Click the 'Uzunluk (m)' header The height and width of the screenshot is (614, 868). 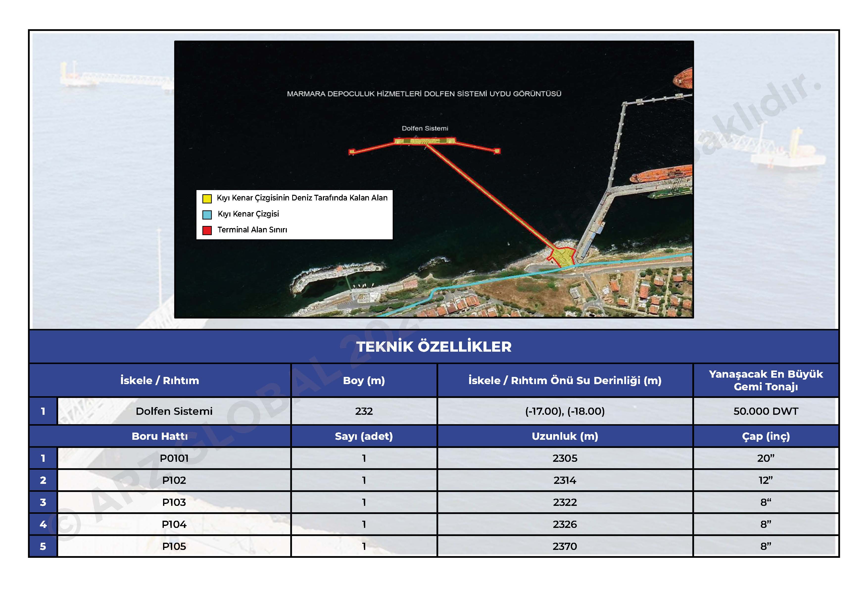click(x=565, y=436)
